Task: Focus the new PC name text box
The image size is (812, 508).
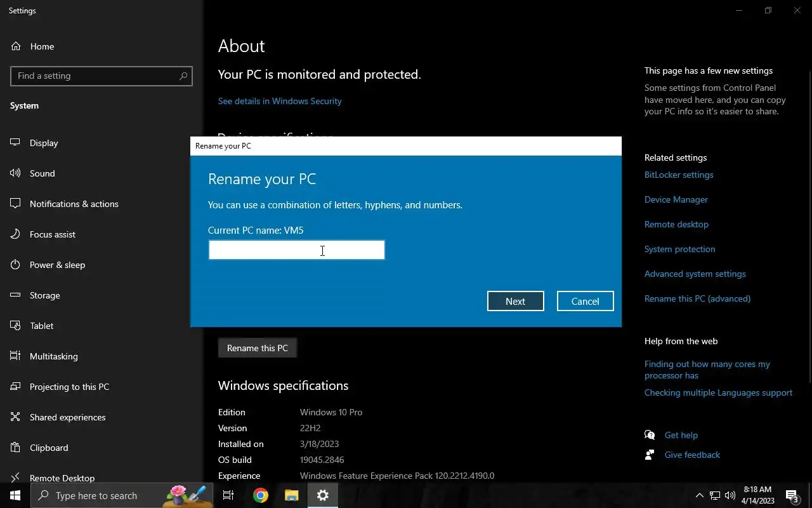Action: [x=296, y=250]
